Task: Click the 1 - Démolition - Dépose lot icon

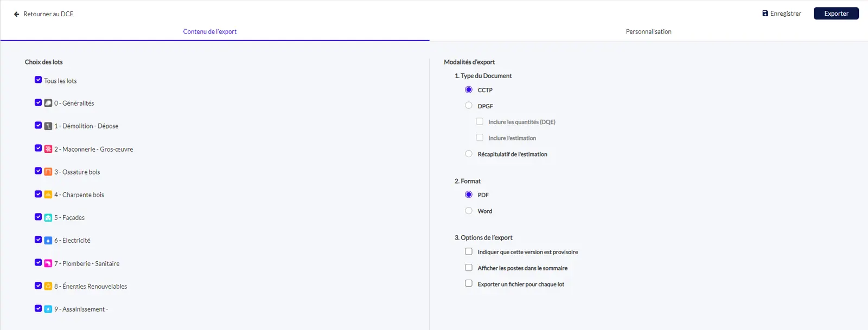Action: [x=48, y=126]
